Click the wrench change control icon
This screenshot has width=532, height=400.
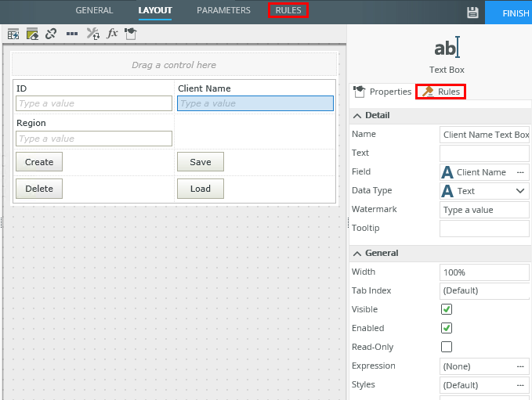point(92,34)
